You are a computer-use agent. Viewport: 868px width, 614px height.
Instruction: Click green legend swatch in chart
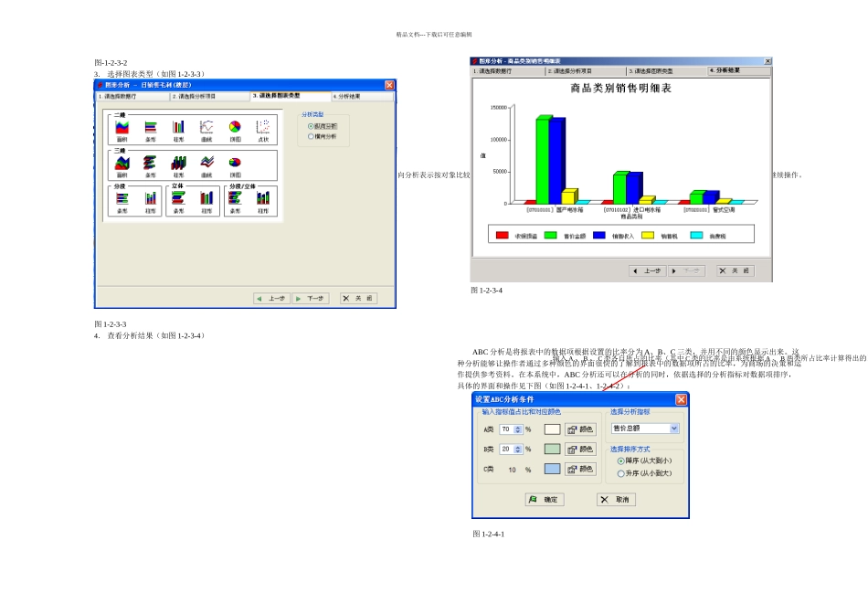(550, 236)
